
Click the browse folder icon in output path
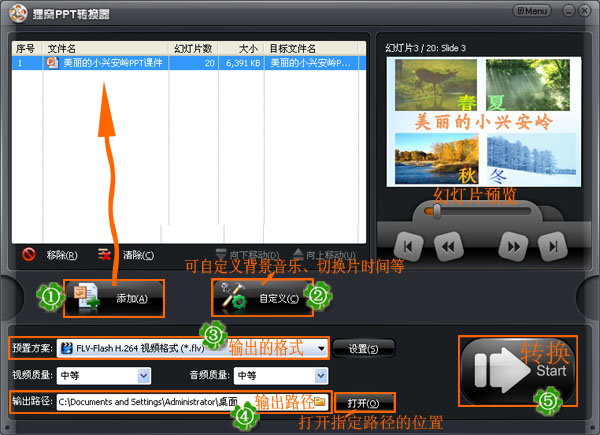coord(320,401)
